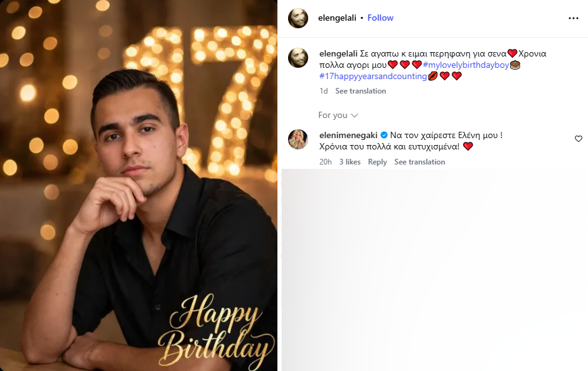The height and width of the screenshot is (371, 588).
Task: Open the birthday photo with the 17 lights
Action: (x=139, y=185)
